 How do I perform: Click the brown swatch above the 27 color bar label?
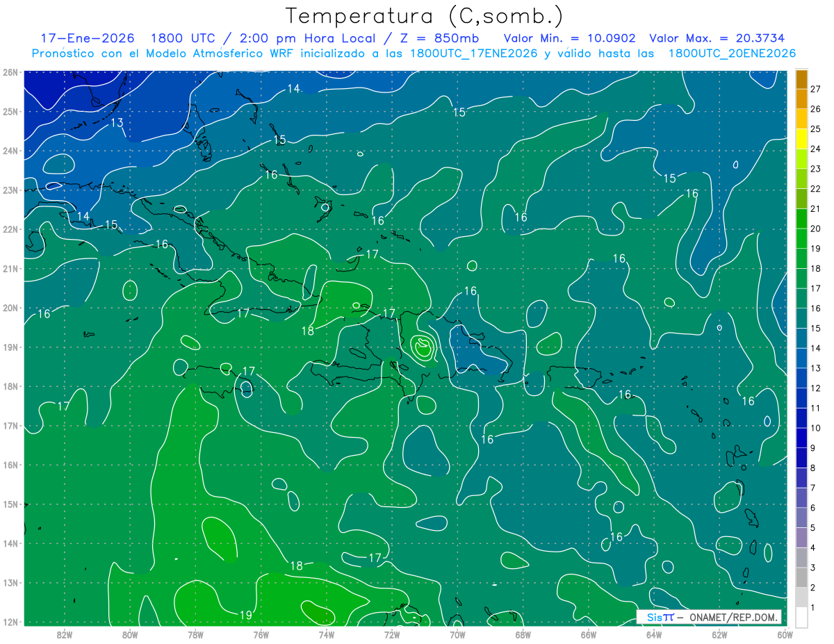[801, 79]
